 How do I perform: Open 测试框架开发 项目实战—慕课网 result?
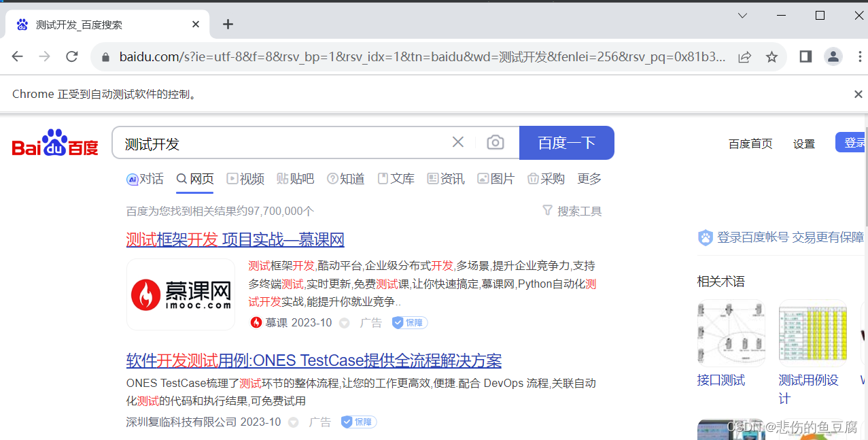click(235, 239)
